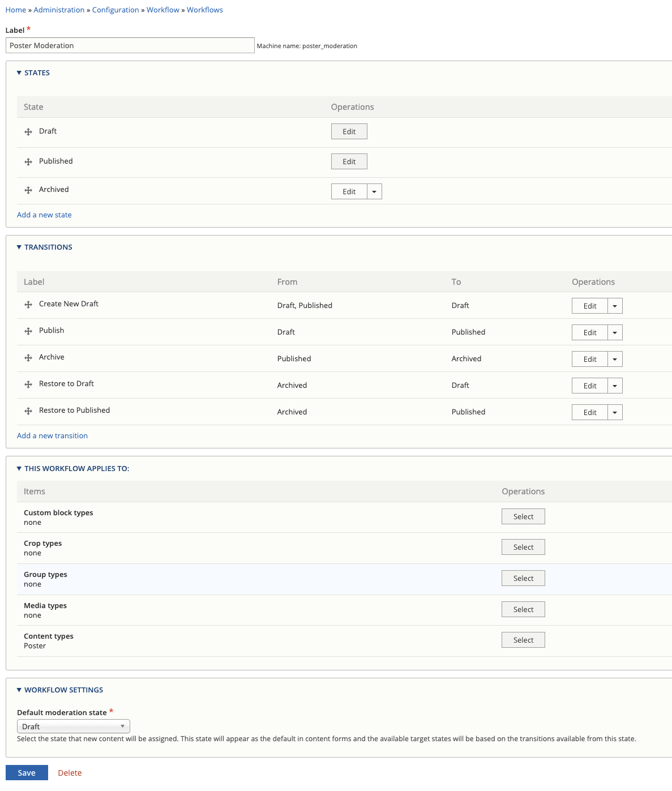Click the drag handle beside the Draft state
The image size is (672, 791).
(28, 131)
